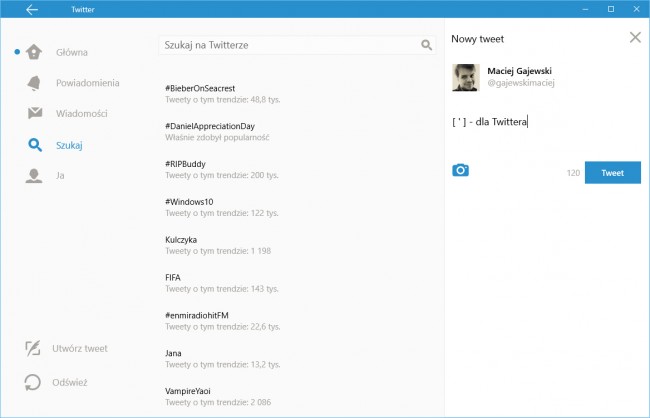Send the tweet with Tweet button
Screen dimensions: 650x418
(613, 173)
